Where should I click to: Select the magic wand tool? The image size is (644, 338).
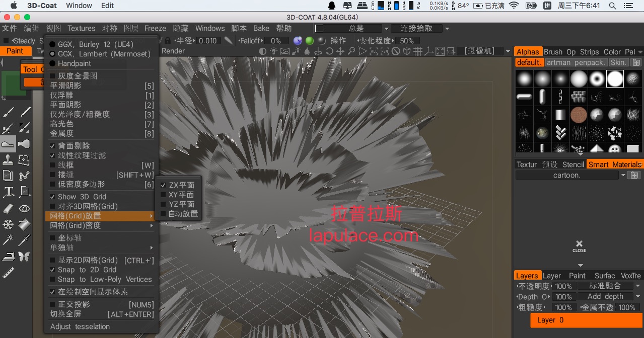point(8,240)
